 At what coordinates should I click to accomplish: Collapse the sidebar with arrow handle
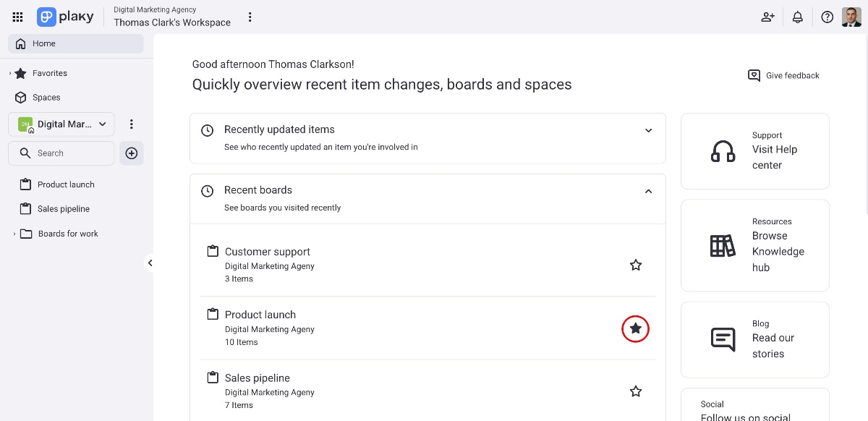point(150,263)
